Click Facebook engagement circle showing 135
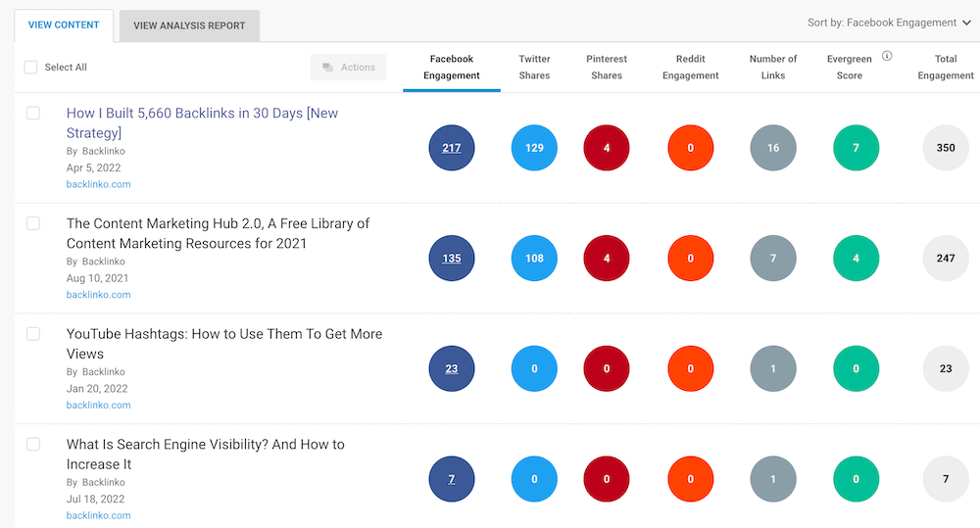This screenshot has width=980, height=528. click(x=452, y=259)
